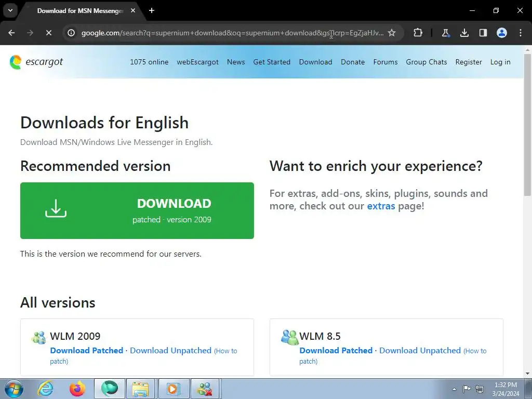
Task: Click the Register link
Action: coord(469,62)
